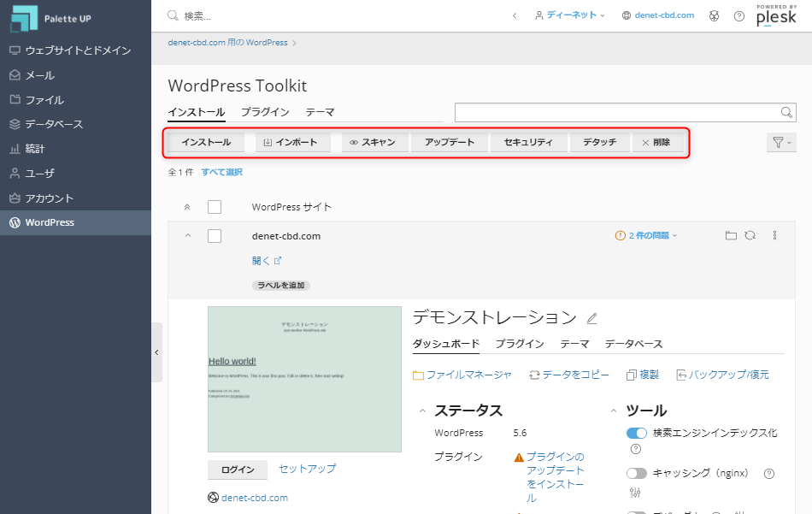
Task: Click the search icon in the toolkit search box
Action: pyautogui.click(x=786, y=112)
